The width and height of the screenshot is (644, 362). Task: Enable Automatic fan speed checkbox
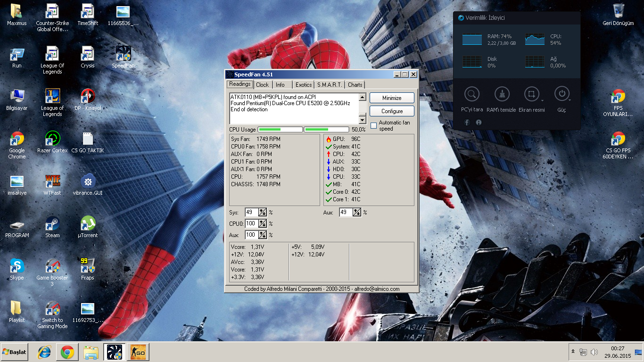tap(374, 125)
